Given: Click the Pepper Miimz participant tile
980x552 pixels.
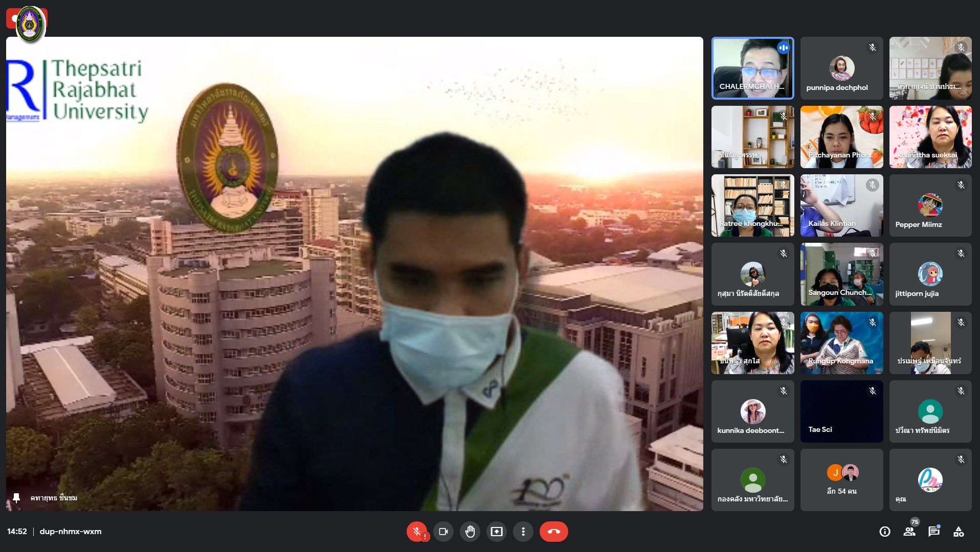Looking at the screenshot, I should 930,205.
